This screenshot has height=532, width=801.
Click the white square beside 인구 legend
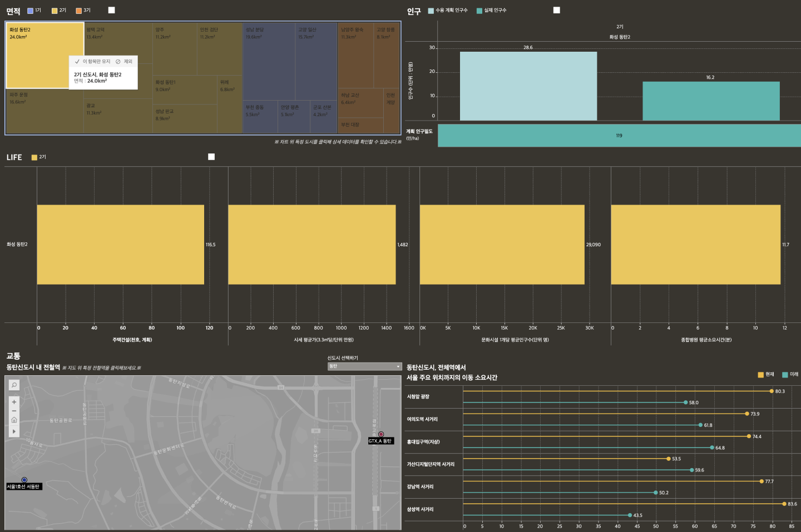556,10
